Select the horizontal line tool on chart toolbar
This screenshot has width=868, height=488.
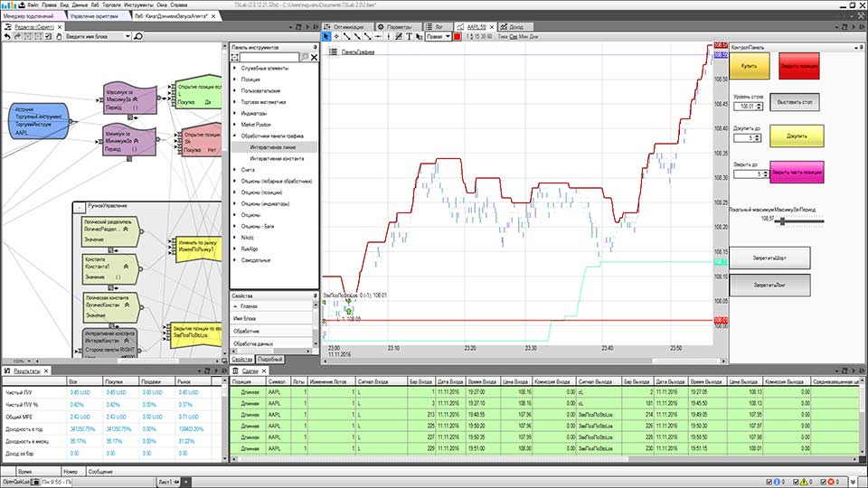[x=378, y=36]
